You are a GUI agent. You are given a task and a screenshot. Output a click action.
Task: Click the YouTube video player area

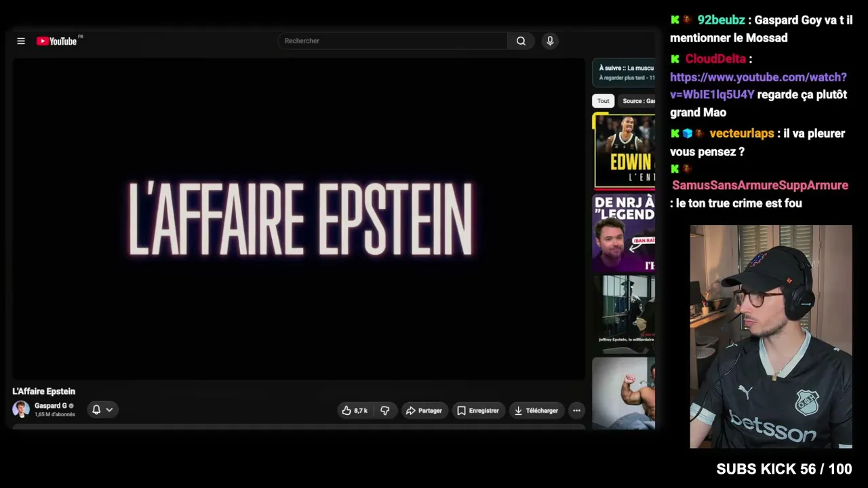coord(299,219)
